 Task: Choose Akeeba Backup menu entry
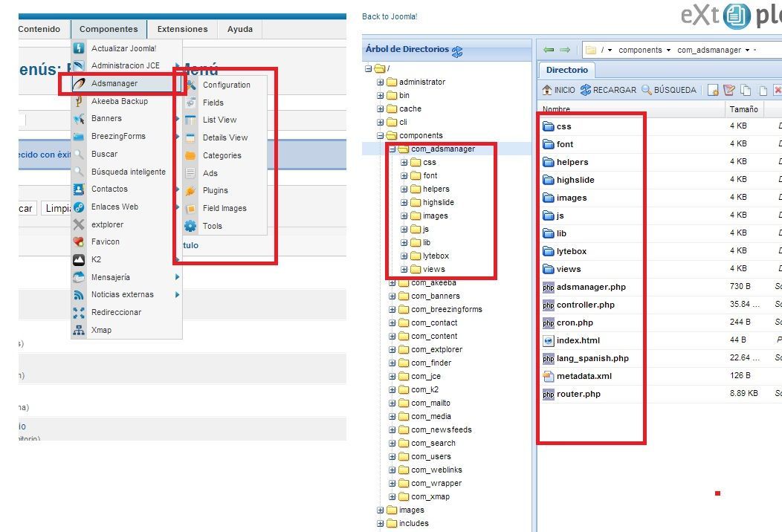(x=120, y=101)
